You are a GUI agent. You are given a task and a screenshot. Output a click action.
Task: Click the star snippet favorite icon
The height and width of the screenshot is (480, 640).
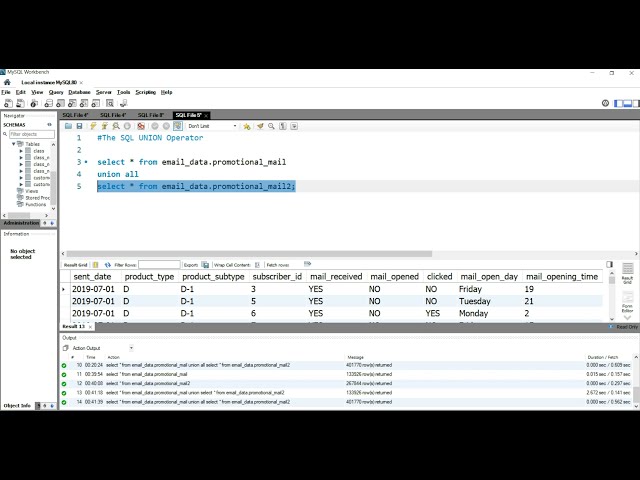coord(247,126)
